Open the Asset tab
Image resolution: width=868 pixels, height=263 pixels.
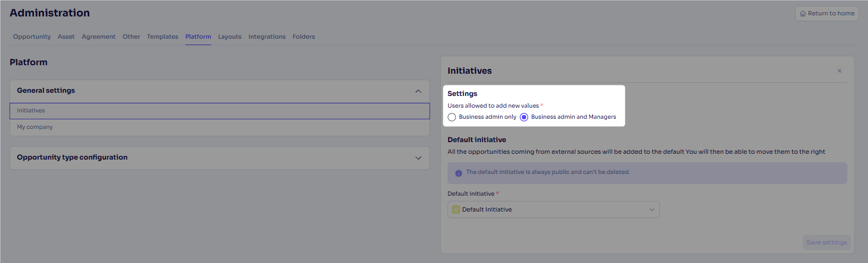(66, 37)
